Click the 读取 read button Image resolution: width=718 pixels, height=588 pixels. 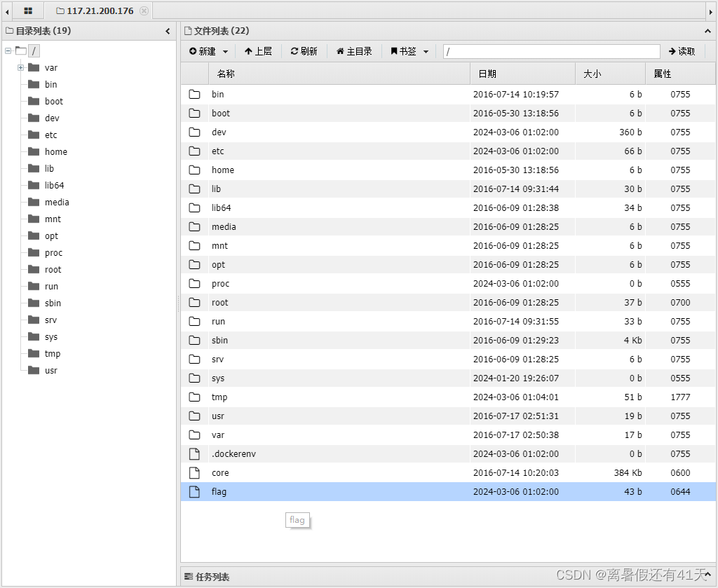(x=682, y=51)
